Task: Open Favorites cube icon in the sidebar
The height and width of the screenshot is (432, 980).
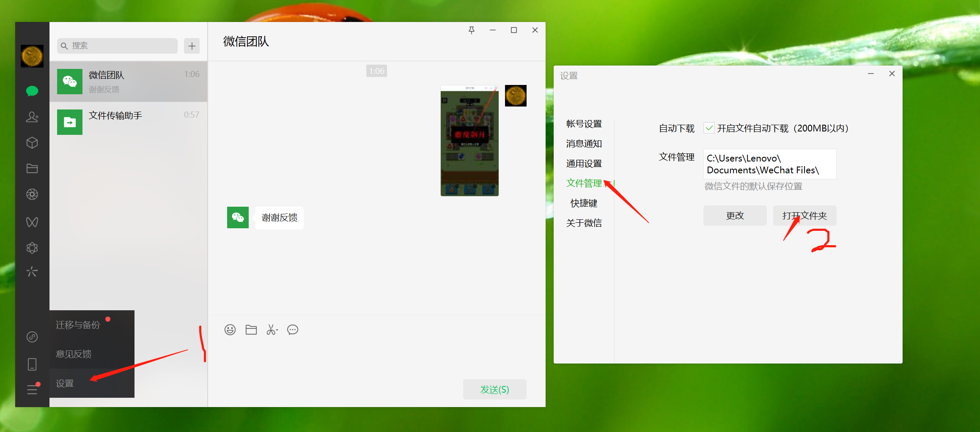Action: click(32, 143)
